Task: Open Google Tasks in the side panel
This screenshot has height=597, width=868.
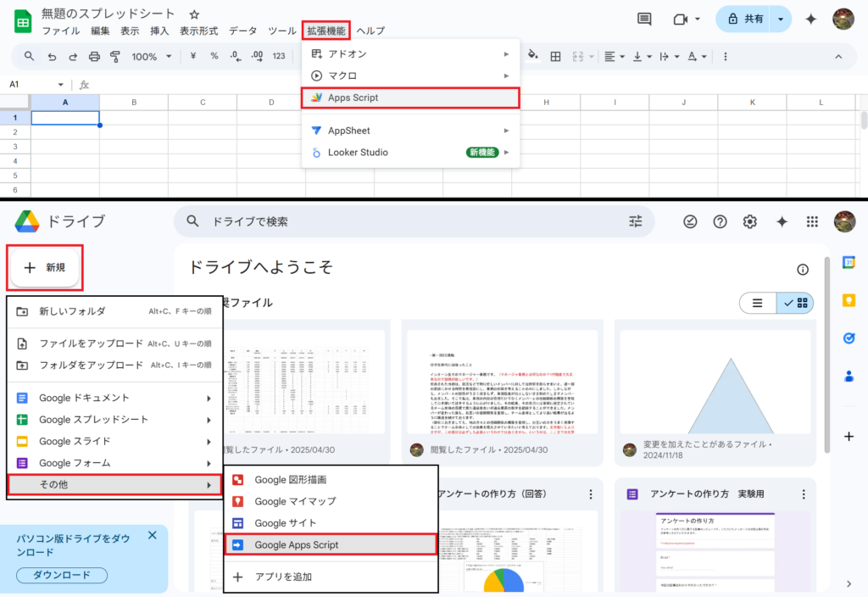Action: point(849,338)
